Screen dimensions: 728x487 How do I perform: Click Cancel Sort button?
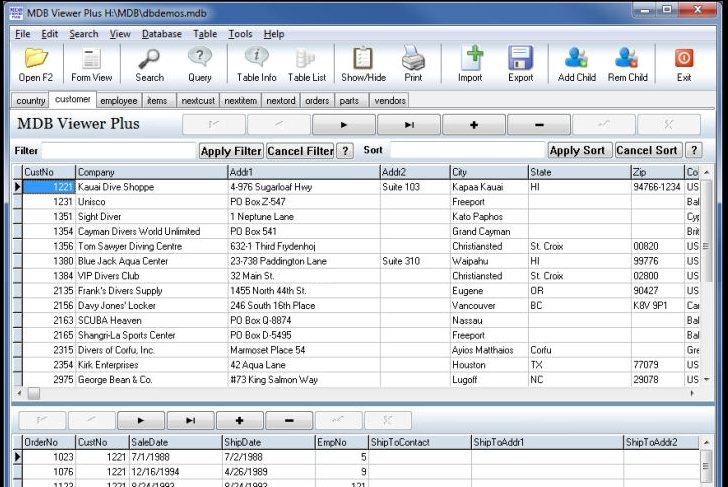(x=649, y=150)
